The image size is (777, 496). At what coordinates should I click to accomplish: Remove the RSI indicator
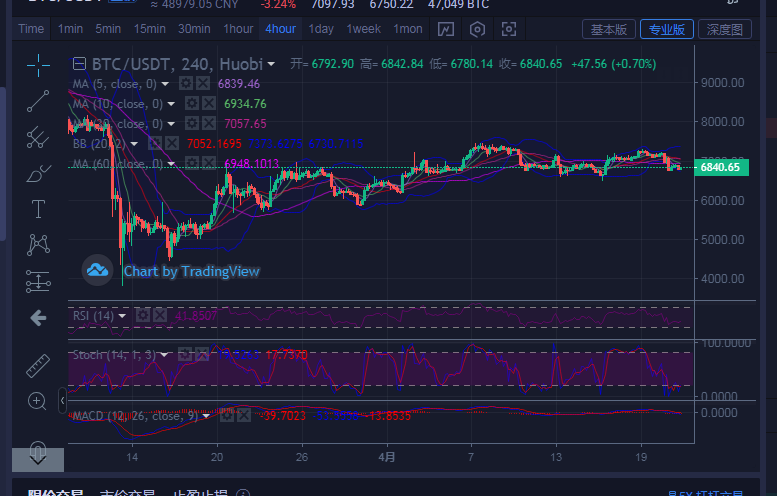160,315
